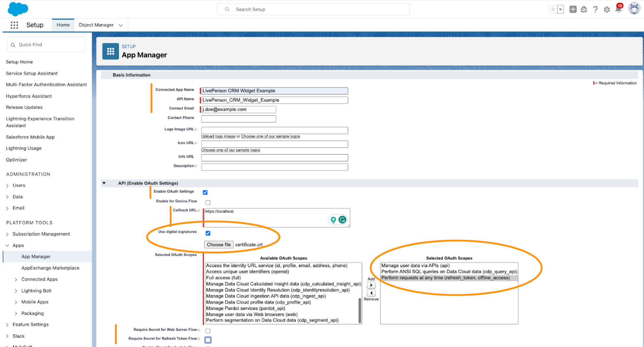The height and width of the screenshot is (347, 644).
Task: Click the Trailhead guidance icon
Action: point(584,9)
